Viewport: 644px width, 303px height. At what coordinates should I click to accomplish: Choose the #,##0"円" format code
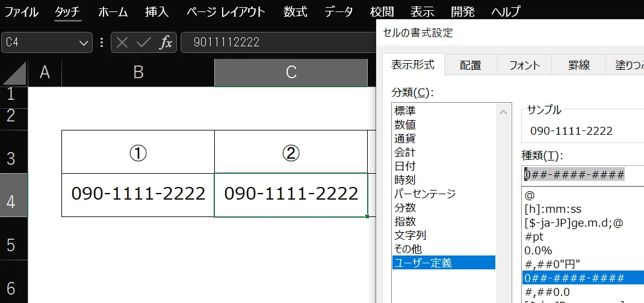pos(583,264)
